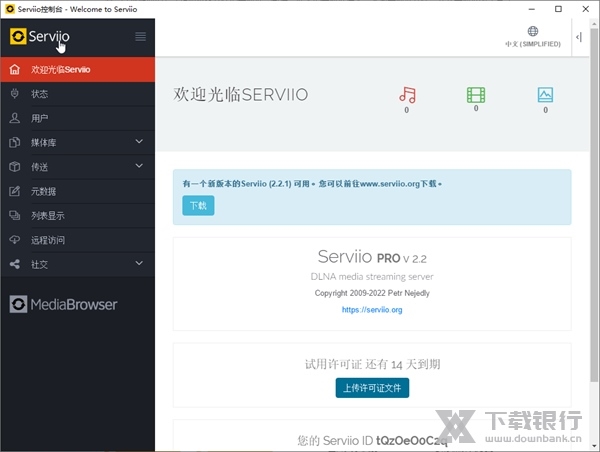Click the Serviio ID text
The height and width of the screenshot is (452, 600).
372,441
